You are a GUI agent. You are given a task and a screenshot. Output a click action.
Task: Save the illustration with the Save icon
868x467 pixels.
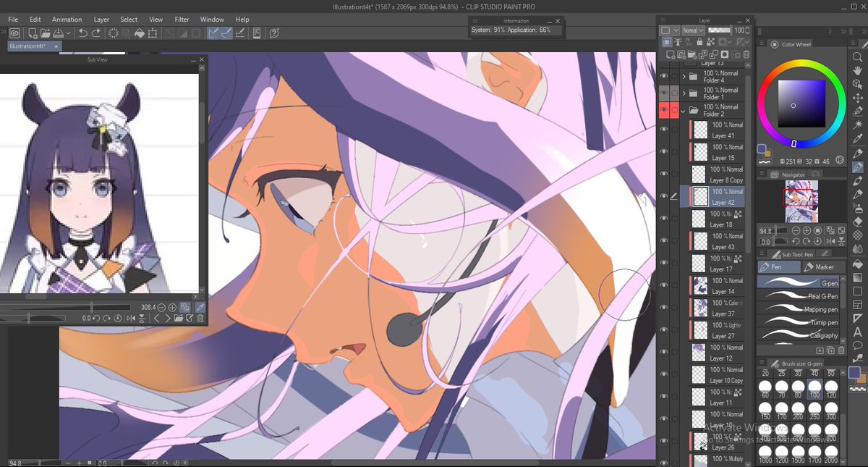(x=58, y=33)
